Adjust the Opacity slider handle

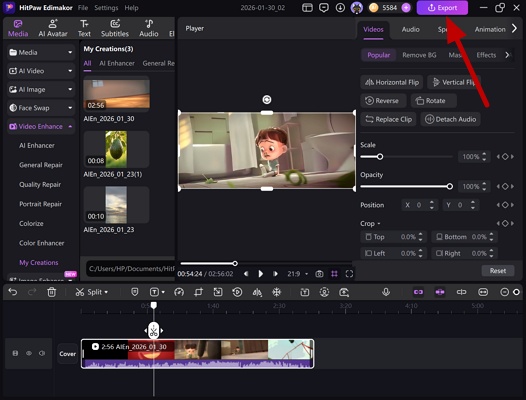pos(450,187)
